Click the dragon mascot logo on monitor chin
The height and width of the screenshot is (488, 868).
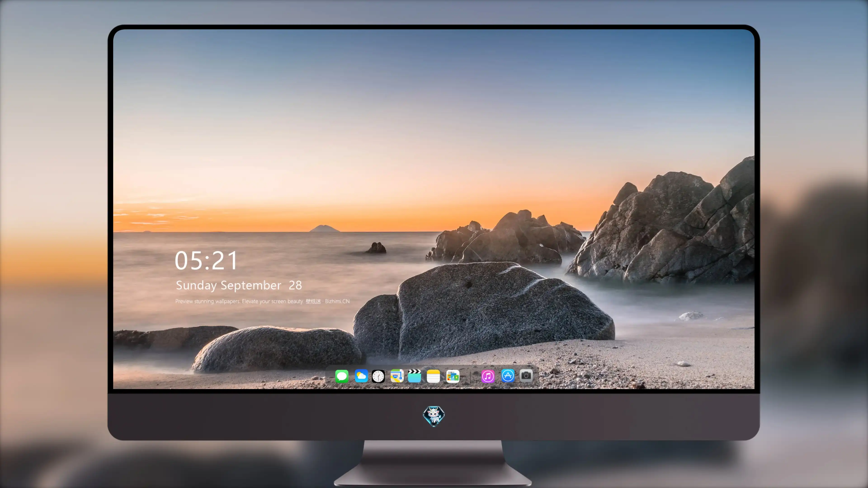pyautogui.click(x=434, y=416)
